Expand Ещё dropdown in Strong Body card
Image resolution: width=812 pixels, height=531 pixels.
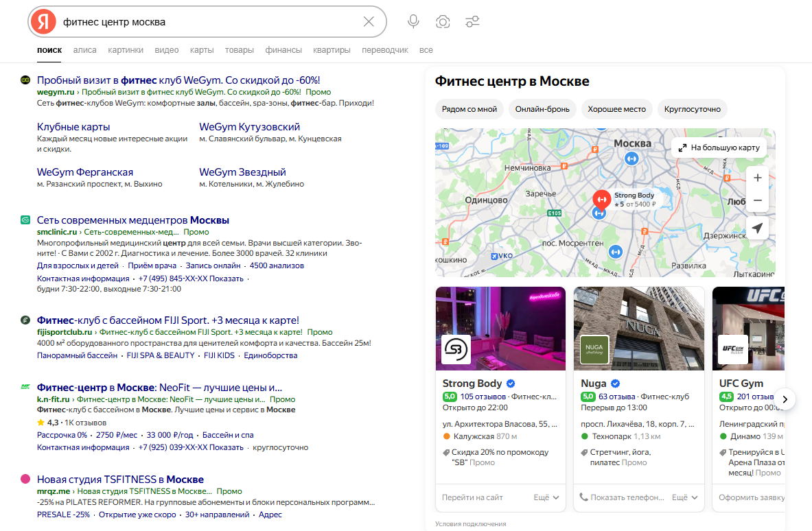coord(546,497)
